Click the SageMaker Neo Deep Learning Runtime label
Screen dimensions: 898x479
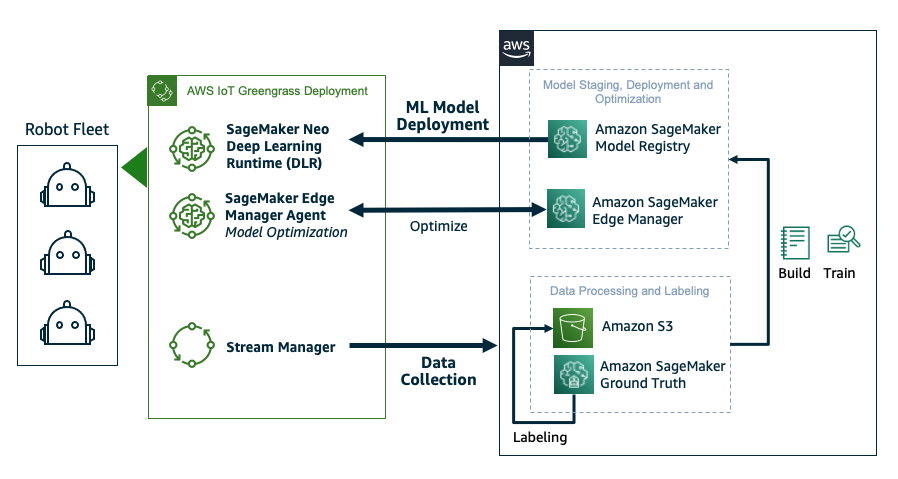pyautogui.click(x=278, y=146)
